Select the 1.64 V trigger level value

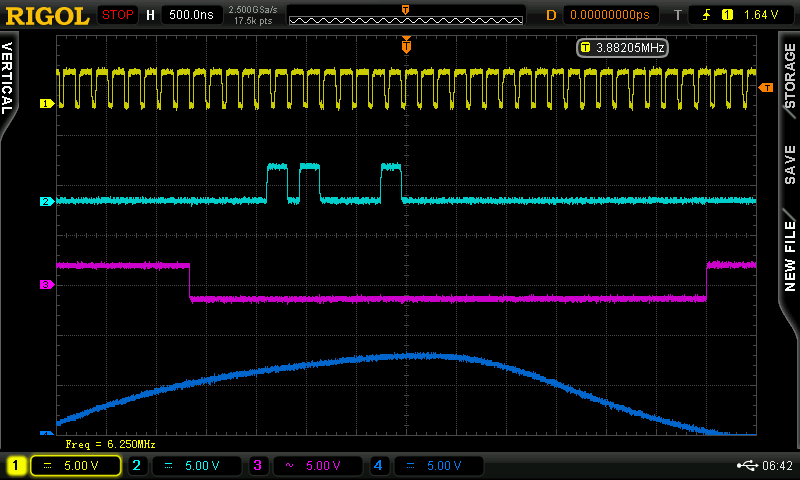coord(761,15)
